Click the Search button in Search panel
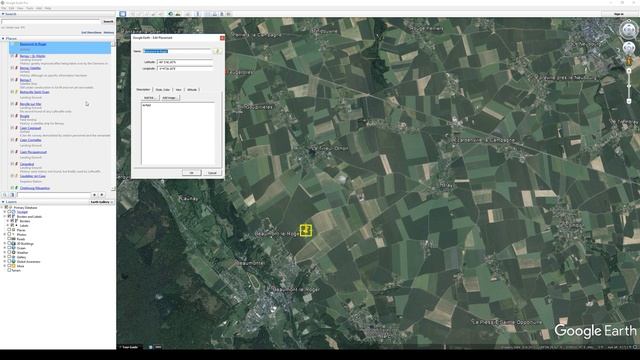 (x=108, y=21)
